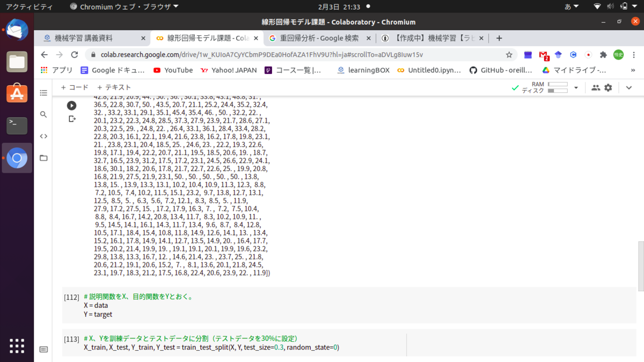
Task: Reload the Colab page
Action: tap(75, 55)
